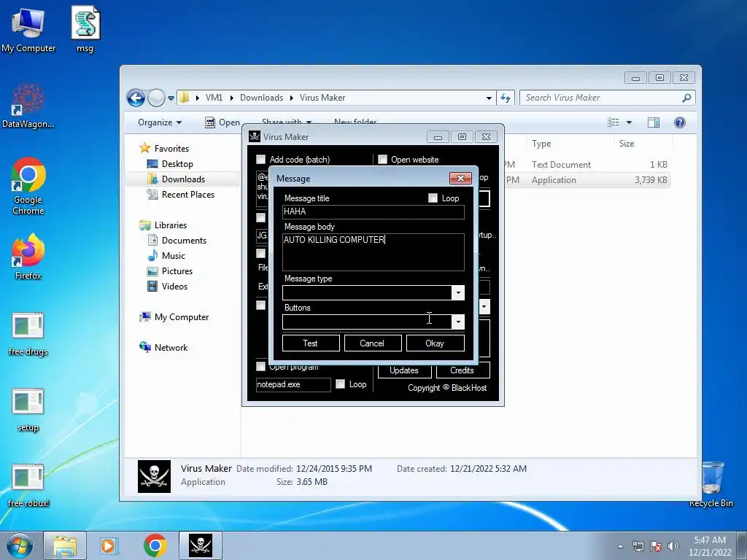747x560 pixels.
Task: Sort by the Size column header
Action: [643, 144]
